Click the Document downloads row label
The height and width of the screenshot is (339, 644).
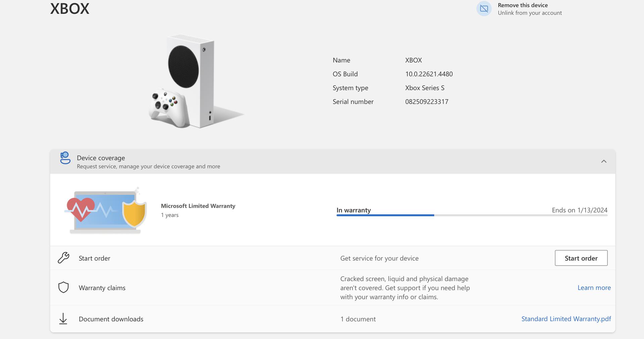(x=111, y=319)
